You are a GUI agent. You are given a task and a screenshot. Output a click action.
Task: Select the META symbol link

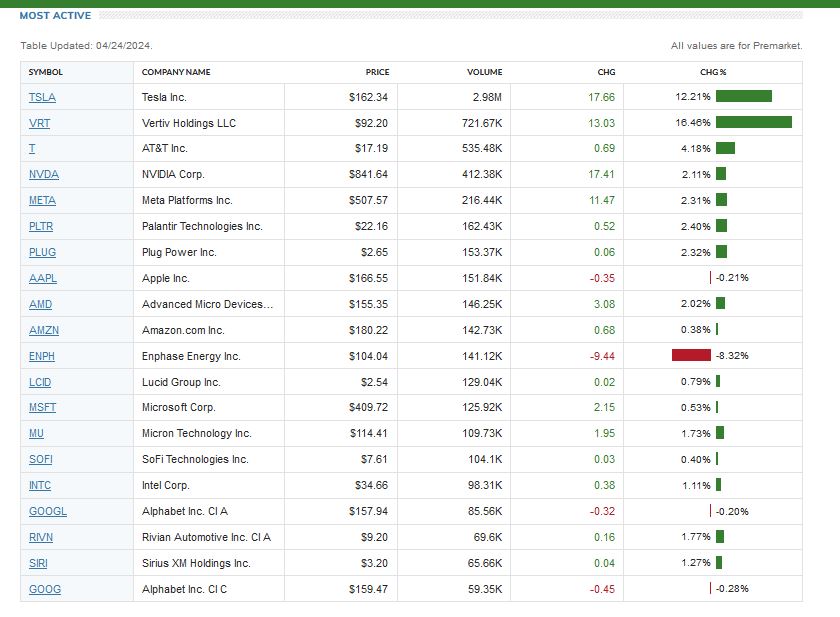pyautogui.click(x=43, y=200)
